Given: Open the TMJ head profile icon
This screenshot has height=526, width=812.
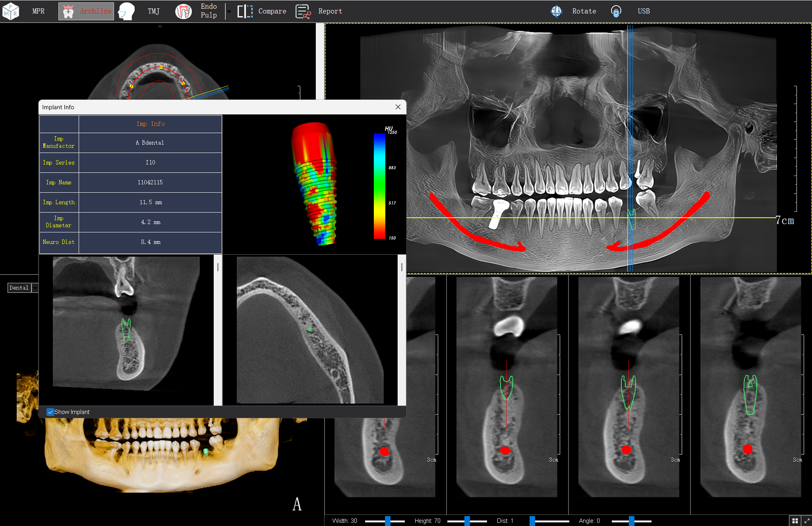Looking at the screenshot, I should coord(126,11).
